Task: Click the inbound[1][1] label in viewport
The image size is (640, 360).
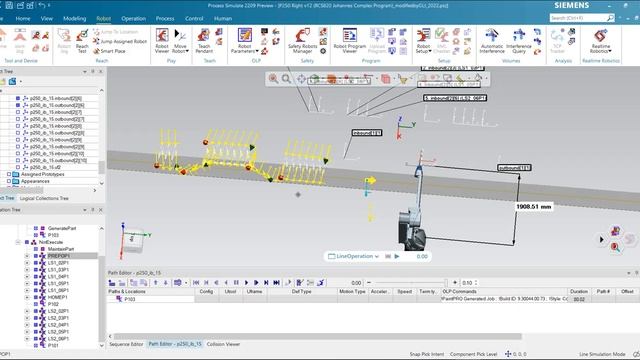Action: pos(367,133)
